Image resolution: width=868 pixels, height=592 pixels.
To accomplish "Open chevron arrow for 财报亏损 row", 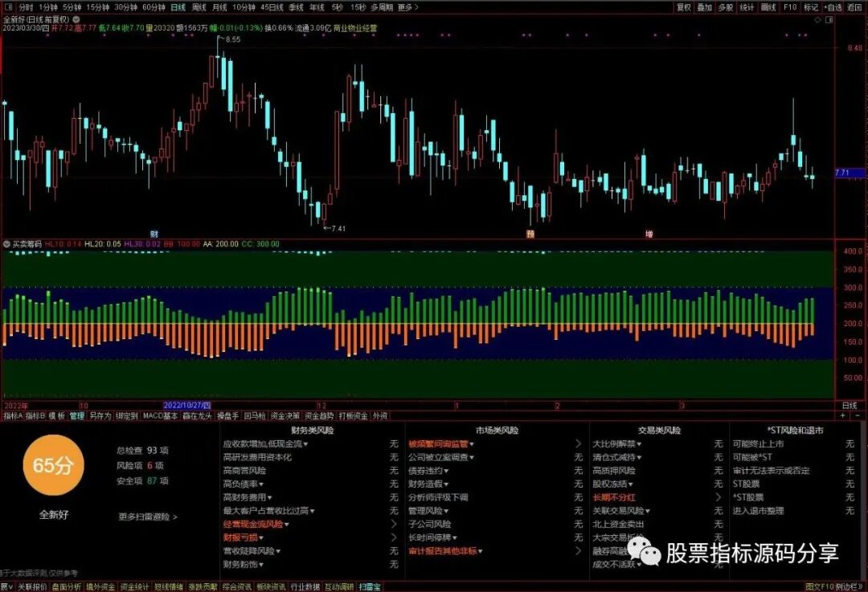I will [x=394, y=537].
